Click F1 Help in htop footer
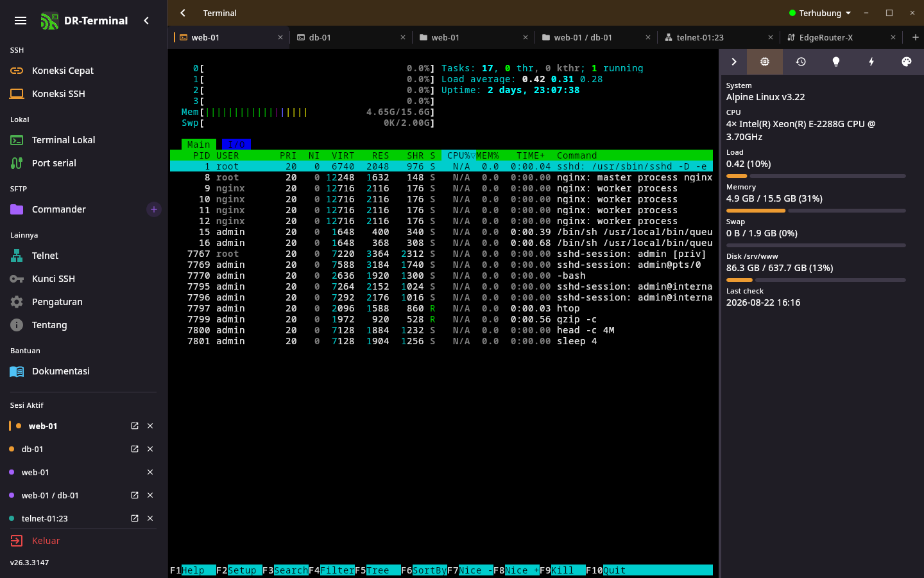The height and width of the screenshot is (578, 924). point(193,570)
